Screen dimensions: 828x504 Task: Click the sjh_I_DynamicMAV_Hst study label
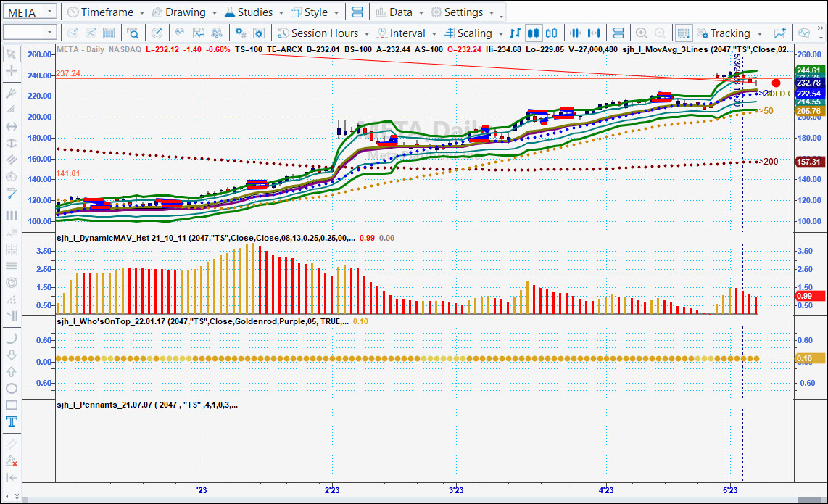[205, 239]
